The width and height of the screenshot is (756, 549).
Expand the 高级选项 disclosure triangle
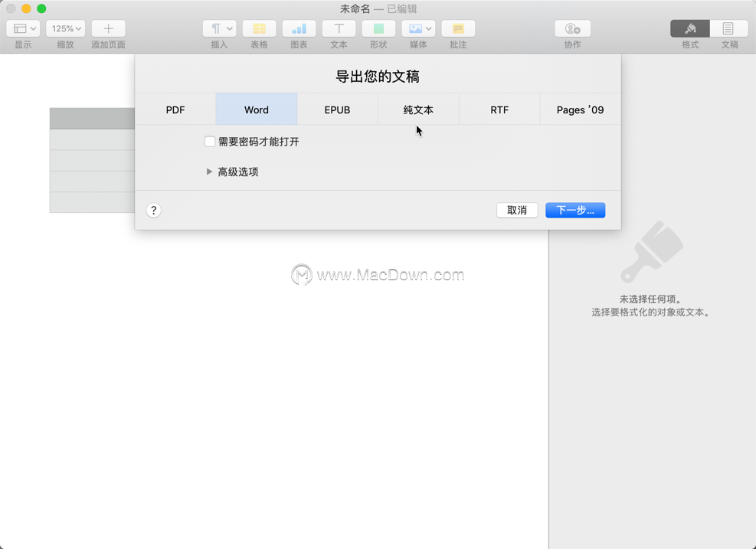209,172
